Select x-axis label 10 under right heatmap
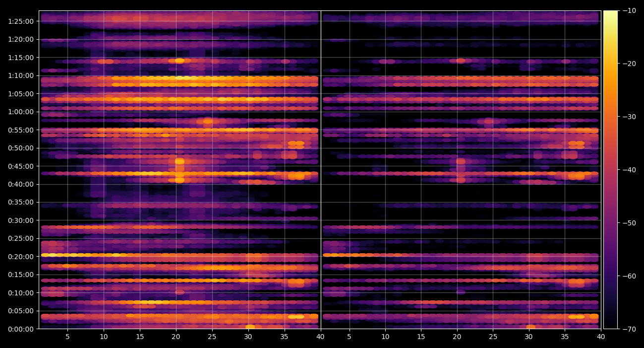This screenshot has height=348, width=644. (x=385, y=337)
